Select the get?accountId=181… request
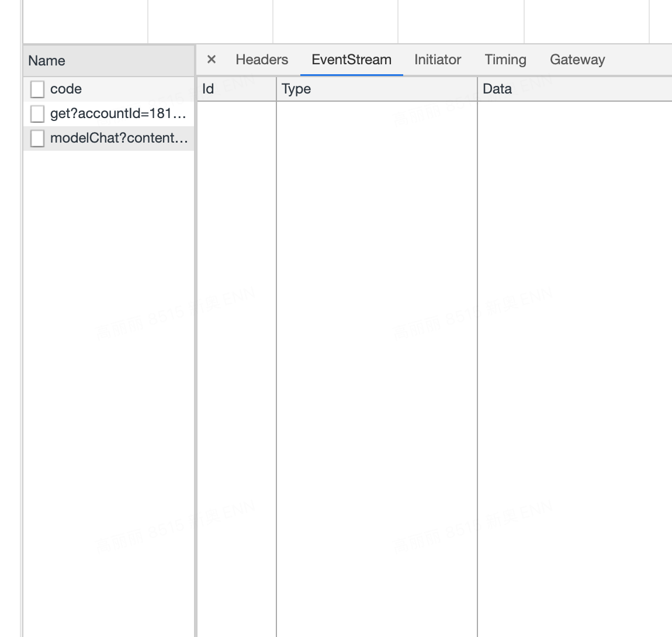The width and height of the screenshot is (672, 637). pos(109,113)
